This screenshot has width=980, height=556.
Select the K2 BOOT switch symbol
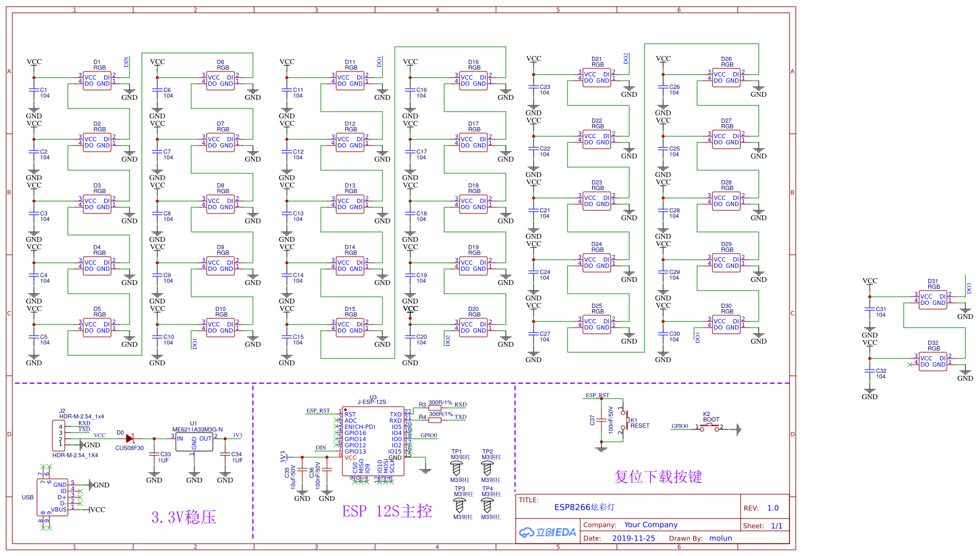[709, 426]
